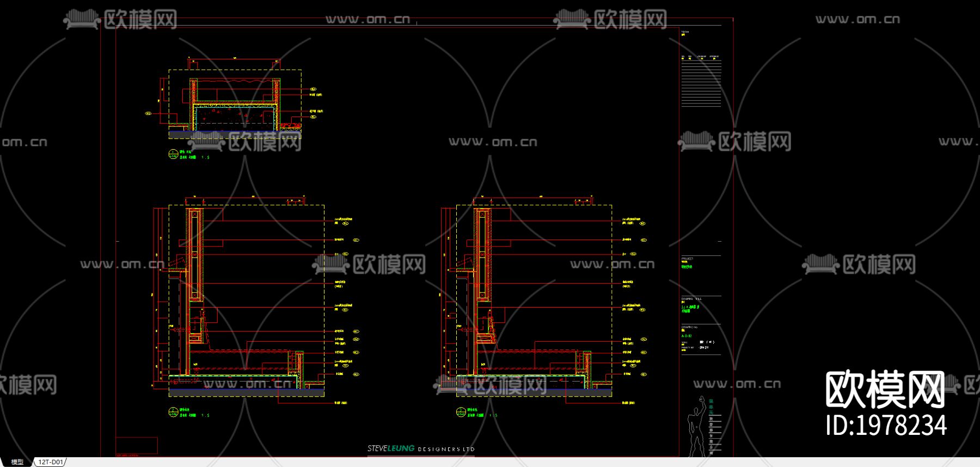The height and width of the screenshot is (467, 980).
Task: Open the 12T-D01 layout tab
Action: 50,462
